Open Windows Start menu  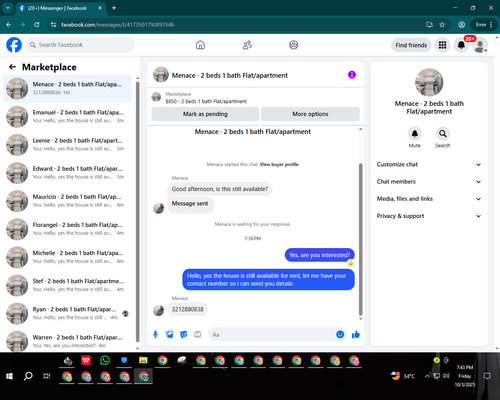(9, 376)
